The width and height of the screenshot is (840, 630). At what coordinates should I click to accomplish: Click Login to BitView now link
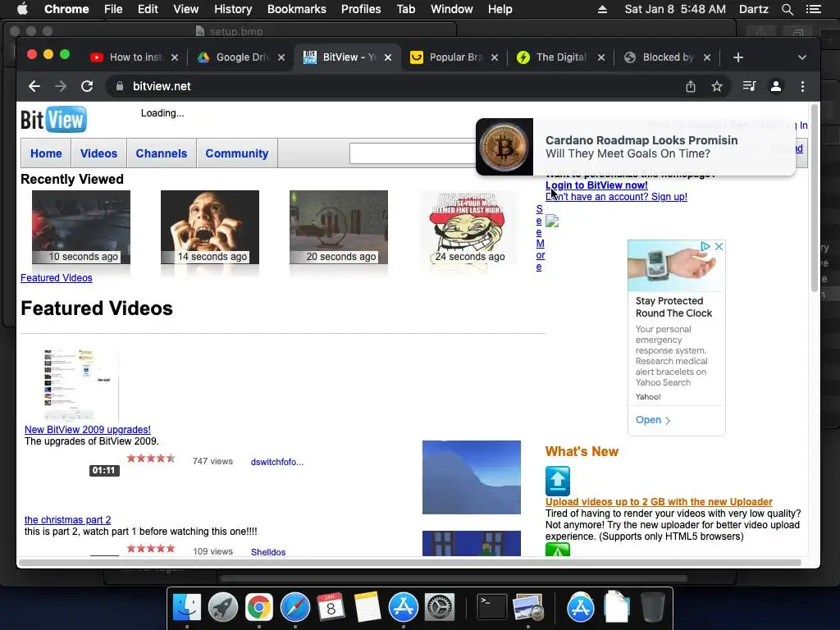tap(596, 185)
